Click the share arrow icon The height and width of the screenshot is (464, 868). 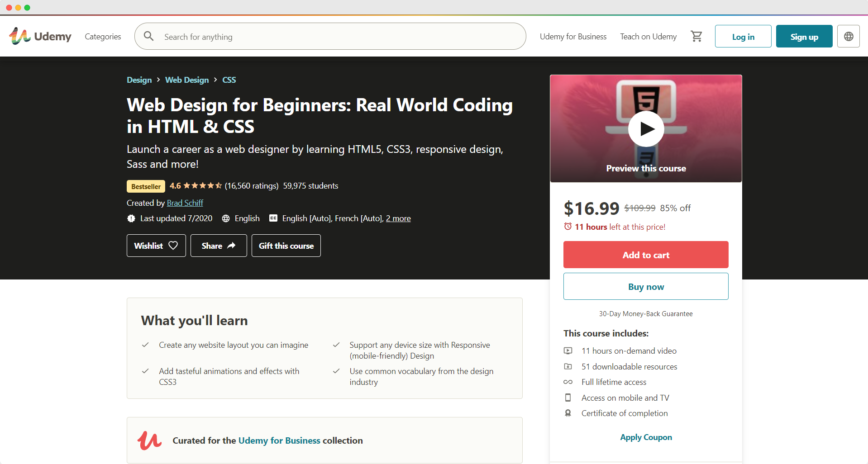click(x=231, y=245)
